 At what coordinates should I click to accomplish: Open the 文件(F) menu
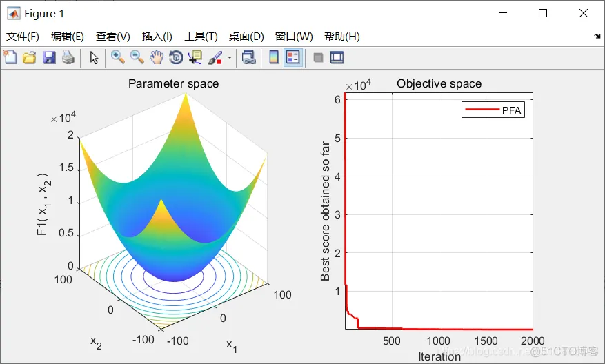(x=22, y=37)
